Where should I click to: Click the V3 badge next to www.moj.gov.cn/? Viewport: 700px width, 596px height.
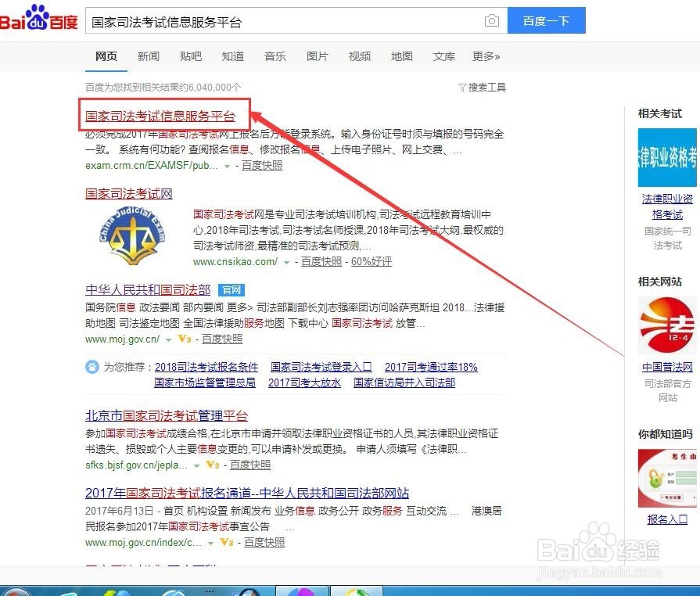[x=185, y=339]
